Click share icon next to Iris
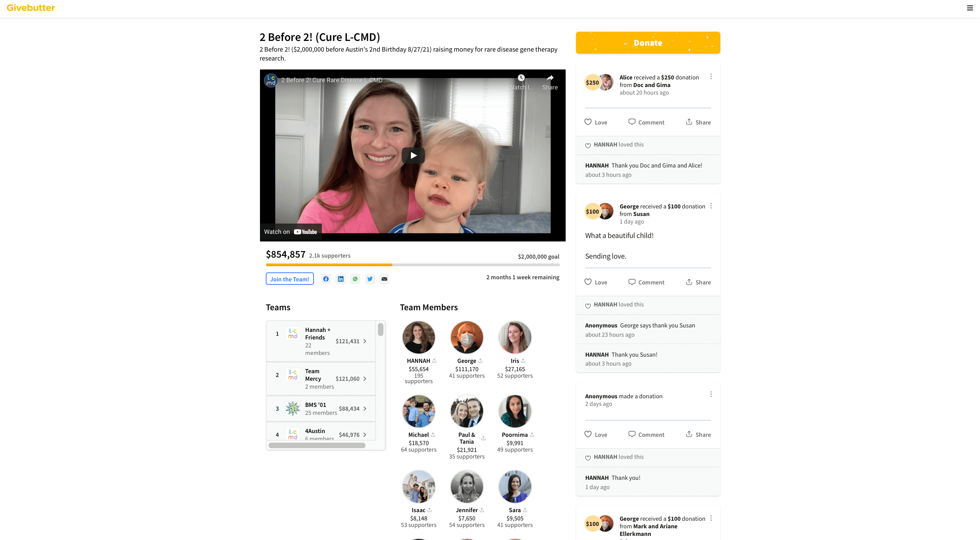Image resolution: width=980 pixels, height=540 pixels. click(x=523, y=360)
